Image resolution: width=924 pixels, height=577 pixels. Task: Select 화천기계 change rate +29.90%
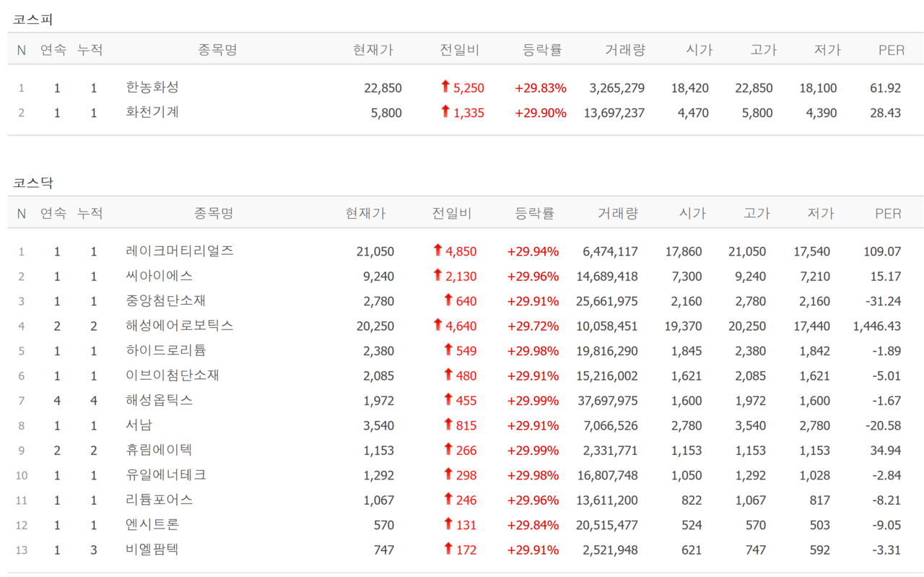[541, 113]
